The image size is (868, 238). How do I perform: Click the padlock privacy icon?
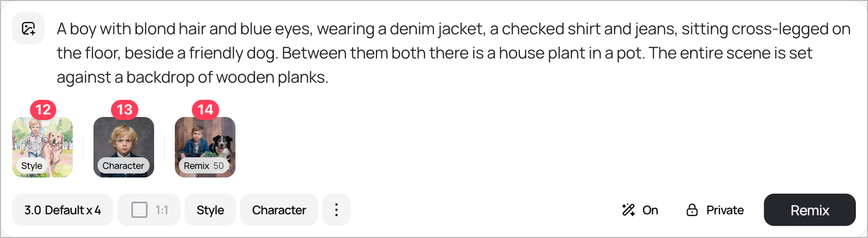point(692,210)
